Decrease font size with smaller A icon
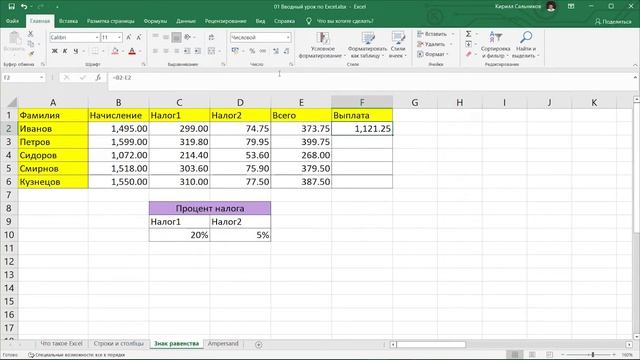640x360 pixels. [x=139, y=37]
